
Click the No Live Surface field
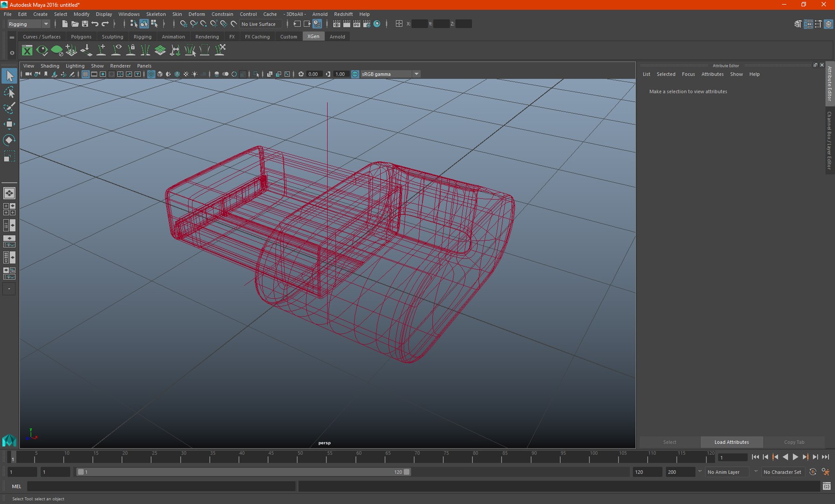point(258,24)
